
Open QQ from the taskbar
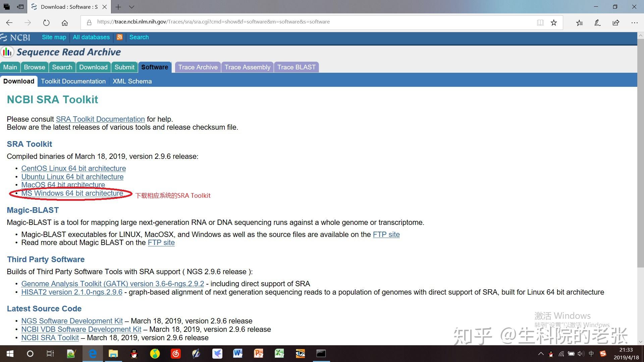(134, 354)
